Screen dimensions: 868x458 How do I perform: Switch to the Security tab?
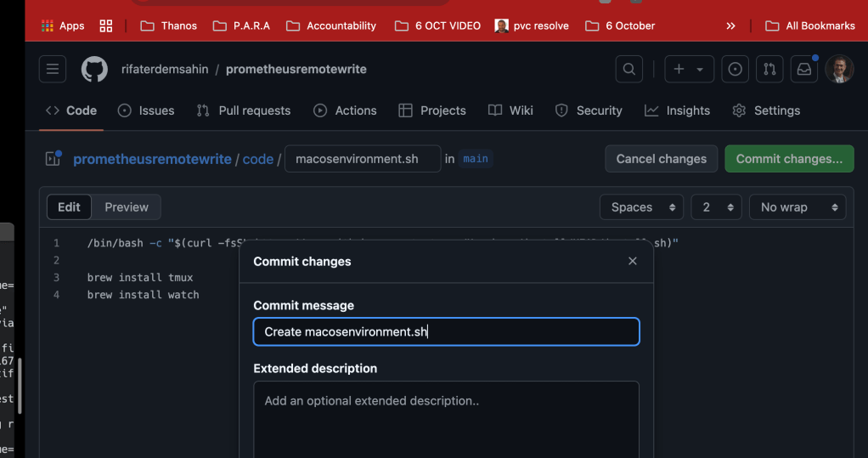[x=589, y=110]
